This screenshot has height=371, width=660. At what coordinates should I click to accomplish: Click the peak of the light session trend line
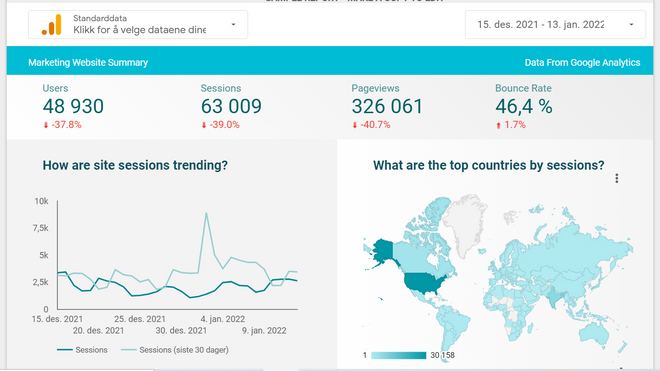click(x=206, y=214)
